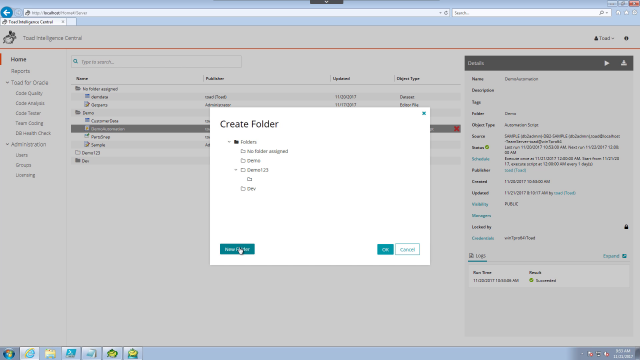Open the Publisher toad (Toad) link

515,170
